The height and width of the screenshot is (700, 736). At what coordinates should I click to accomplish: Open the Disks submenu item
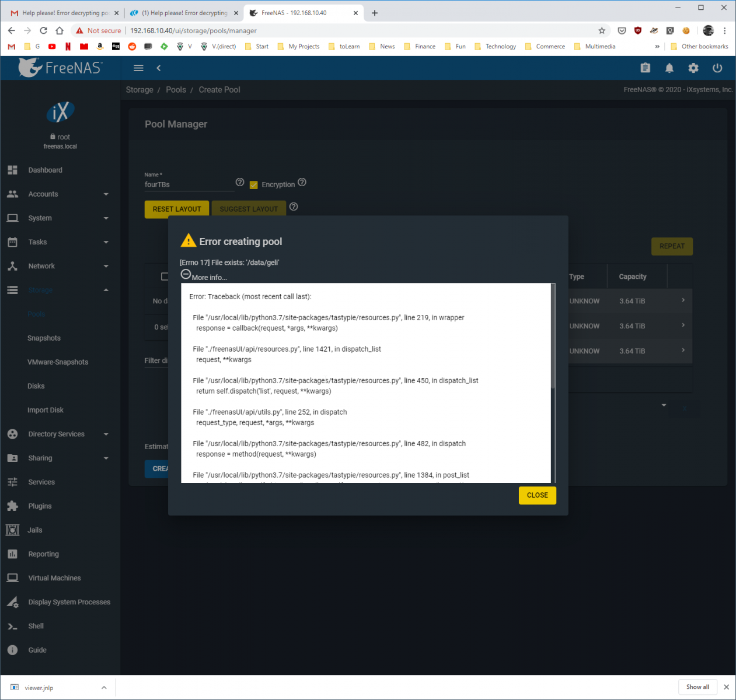tap(36, 386)
